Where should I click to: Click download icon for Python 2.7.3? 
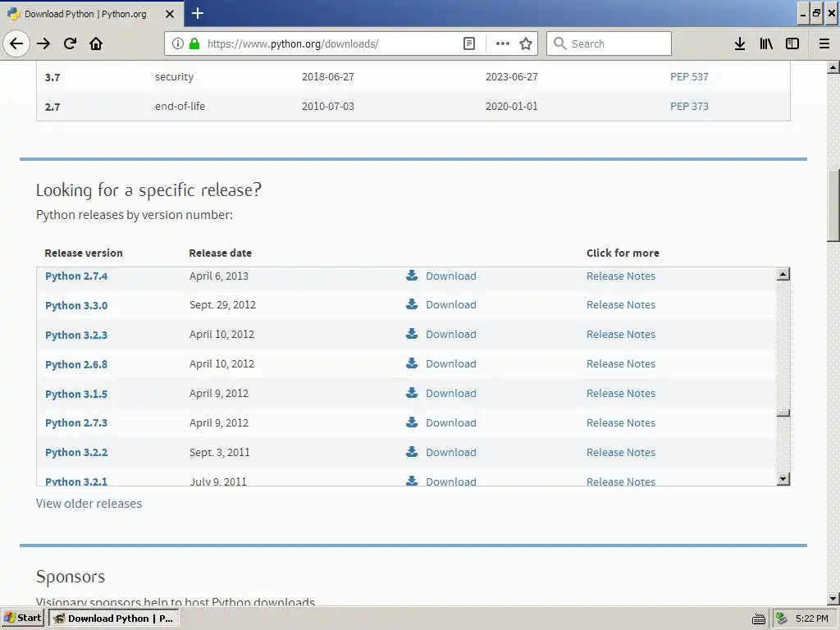[412, 422]
